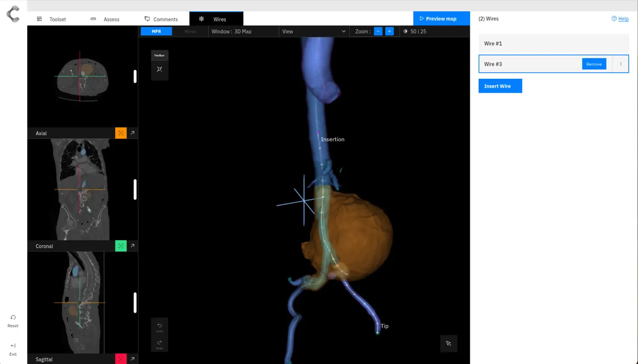Open Wire #3 more options menu

pyautogui.click(x=621, y=64)
